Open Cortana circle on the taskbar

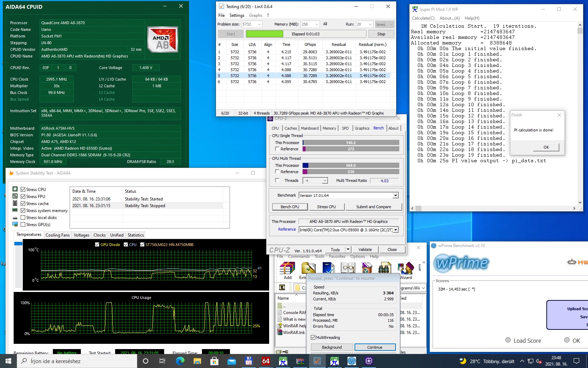(146, 361)
